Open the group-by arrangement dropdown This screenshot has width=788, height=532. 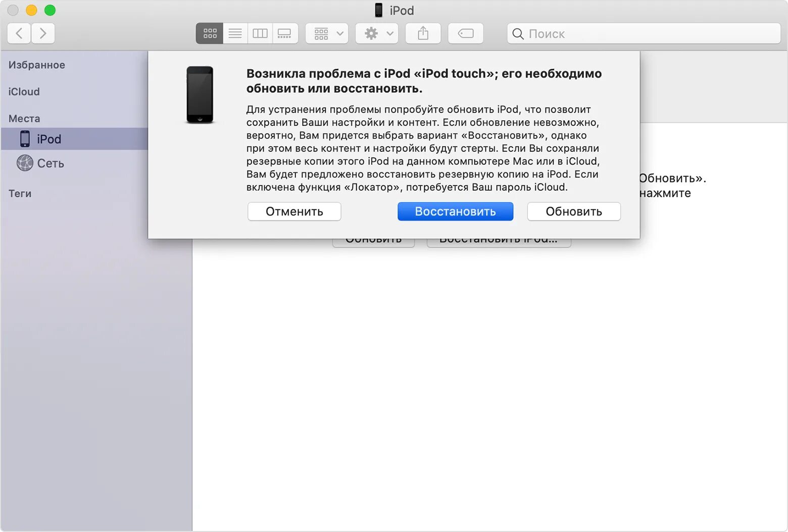[x=327, y=34]
